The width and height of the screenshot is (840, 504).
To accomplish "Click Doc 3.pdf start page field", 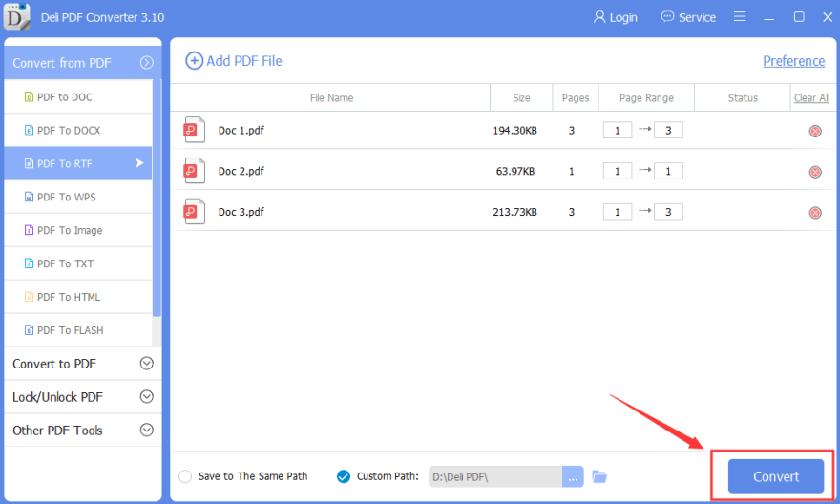I will 618,212.
